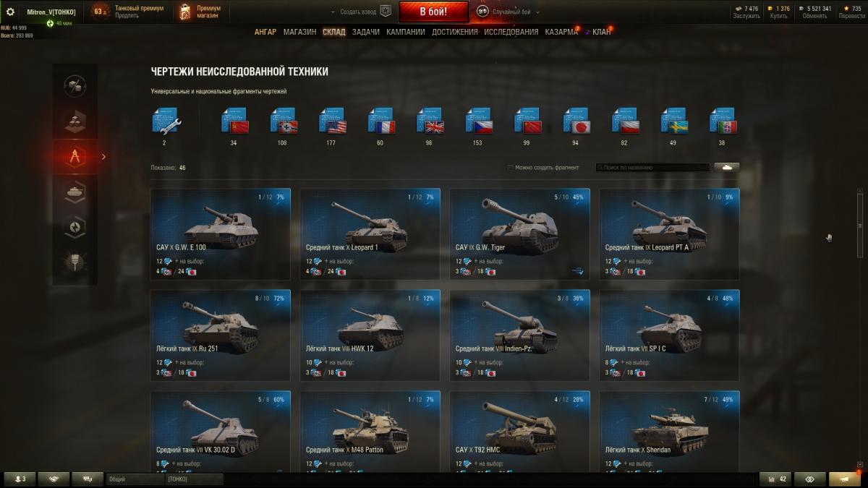
Task: Click the 'Поиск по названию' search field
Action: [x=652, y=167]
